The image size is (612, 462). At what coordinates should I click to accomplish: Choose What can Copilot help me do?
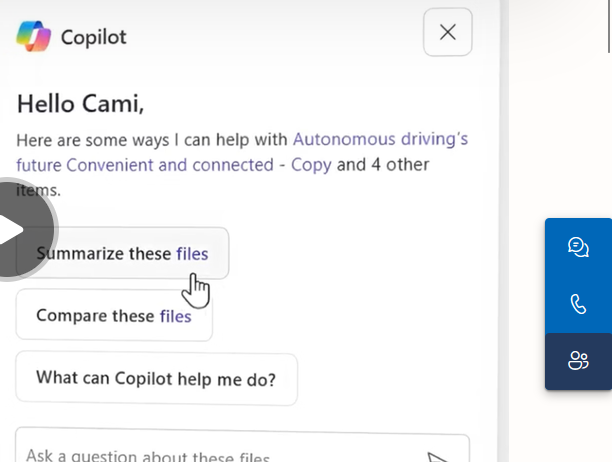click(157, 378)
